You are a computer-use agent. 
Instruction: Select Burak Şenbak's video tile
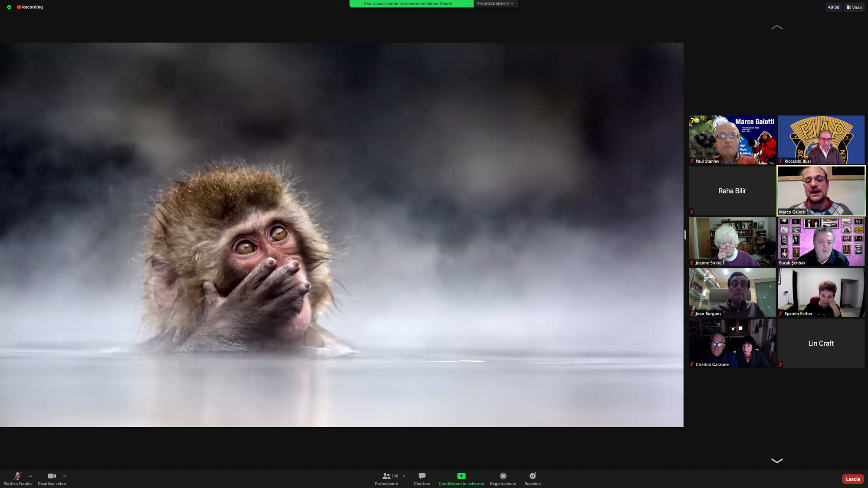[x=821, y=242]
